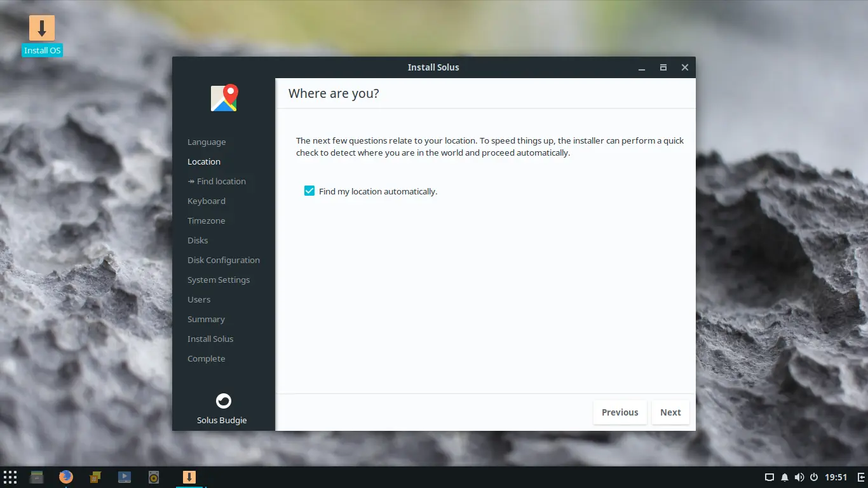Click the Install Solus title bar text
868x488 pixels.
(x=433, y=67)
